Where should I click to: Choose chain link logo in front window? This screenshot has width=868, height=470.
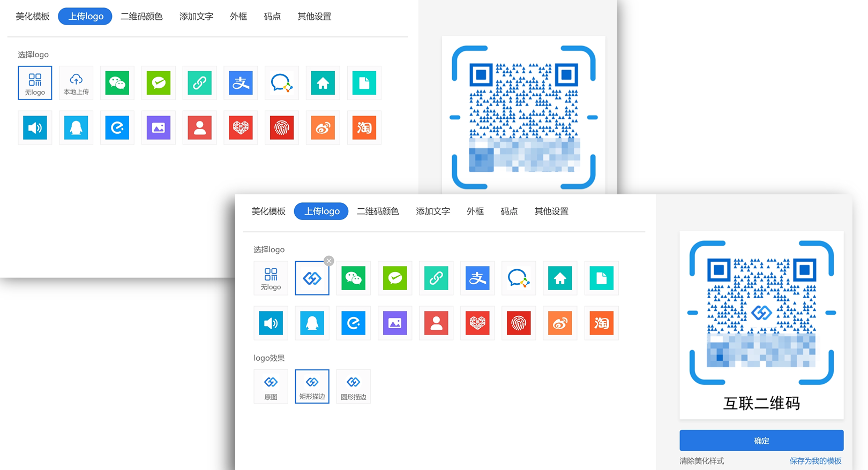coord(436,278)
